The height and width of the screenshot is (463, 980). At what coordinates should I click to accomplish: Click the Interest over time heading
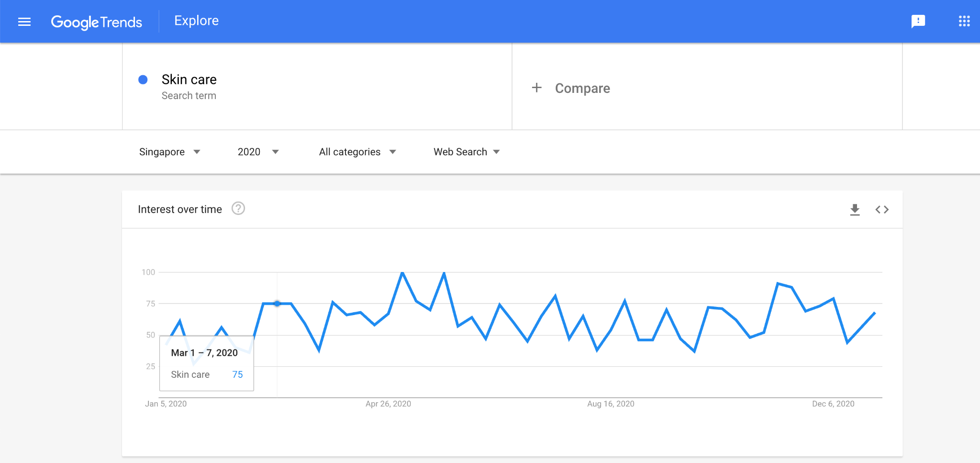(180, 209)
